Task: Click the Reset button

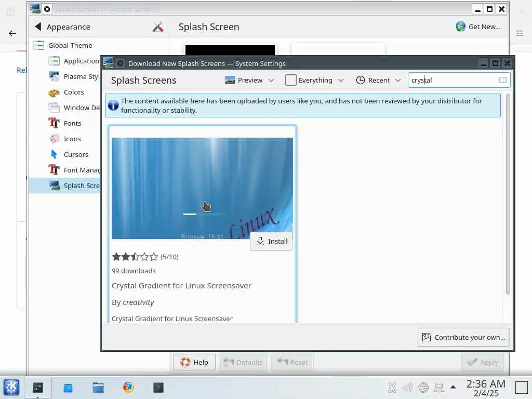Action: point(293,362)
